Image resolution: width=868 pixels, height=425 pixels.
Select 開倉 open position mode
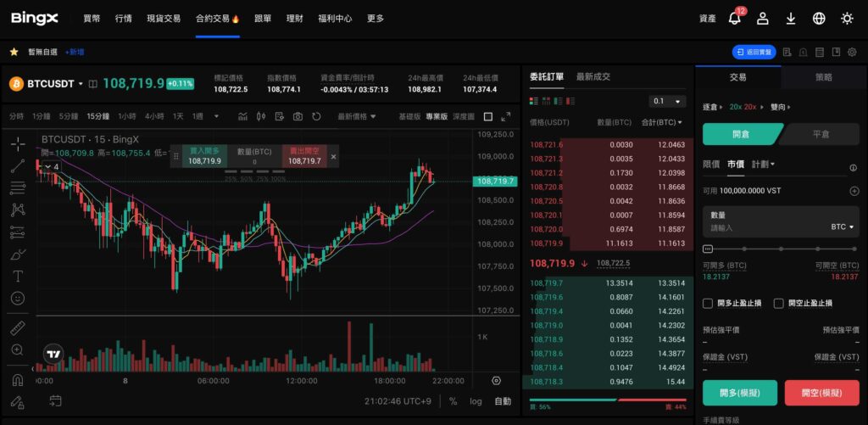tap(741, 134)
